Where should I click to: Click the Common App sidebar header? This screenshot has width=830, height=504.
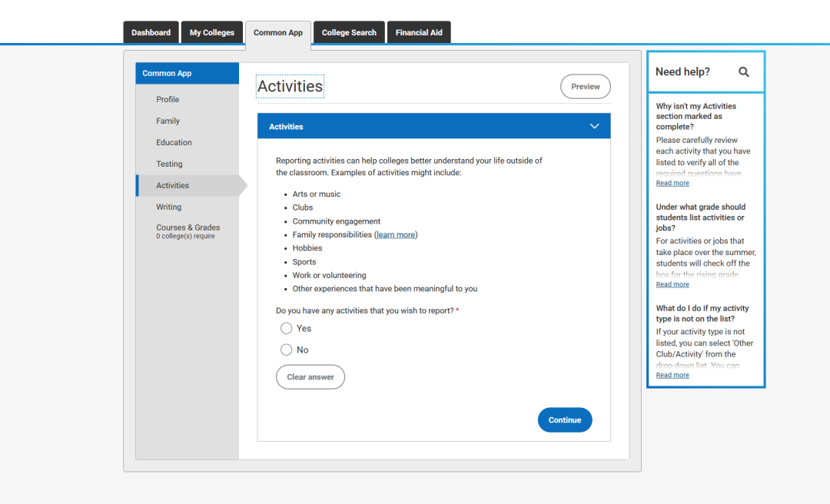188,74
